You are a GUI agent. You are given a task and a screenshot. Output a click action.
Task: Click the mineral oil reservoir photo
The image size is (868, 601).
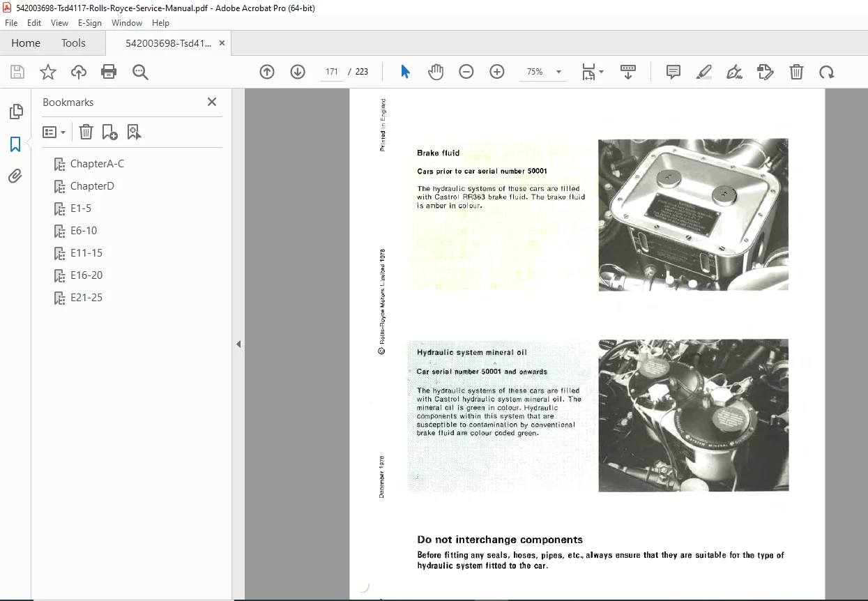(693, 416)
